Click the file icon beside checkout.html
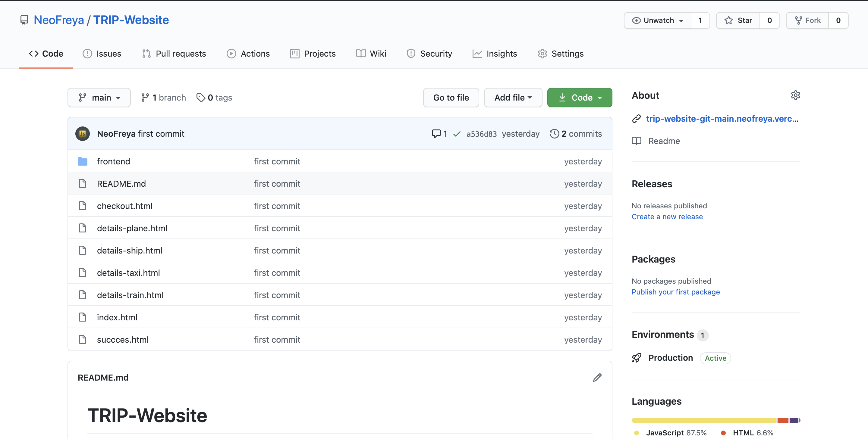Image resolution: width=868 pixels, height=439 pixels. point(83,206)
